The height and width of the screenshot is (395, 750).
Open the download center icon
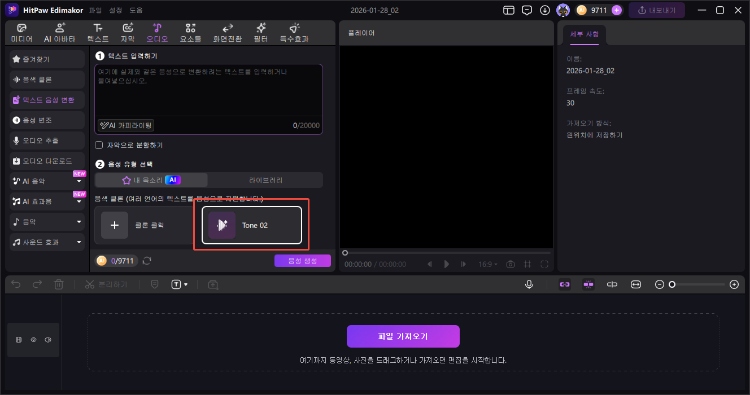pyautogui.click(x=545, y=10)
